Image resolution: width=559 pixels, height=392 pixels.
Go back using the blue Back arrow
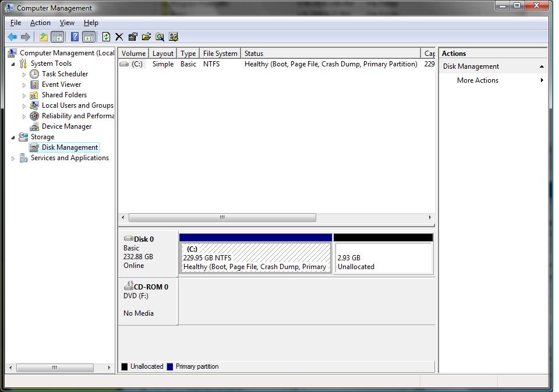tap(12, 37)
